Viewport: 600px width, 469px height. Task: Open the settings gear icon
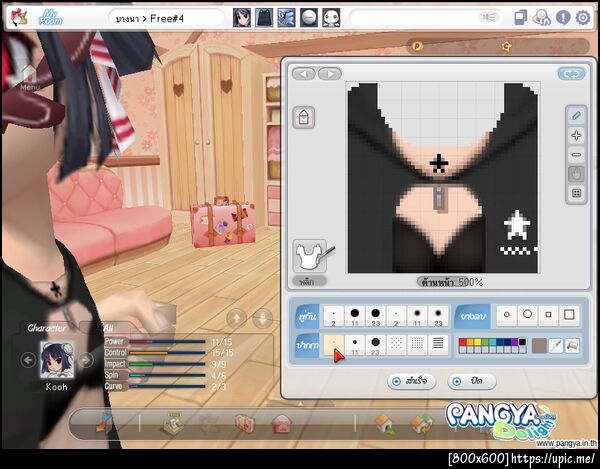pyautogui.click(x=583, y=18)
